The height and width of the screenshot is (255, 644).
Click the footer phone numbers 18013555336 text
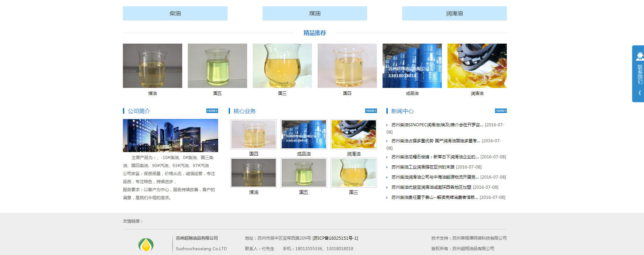[x=318, y=249]
